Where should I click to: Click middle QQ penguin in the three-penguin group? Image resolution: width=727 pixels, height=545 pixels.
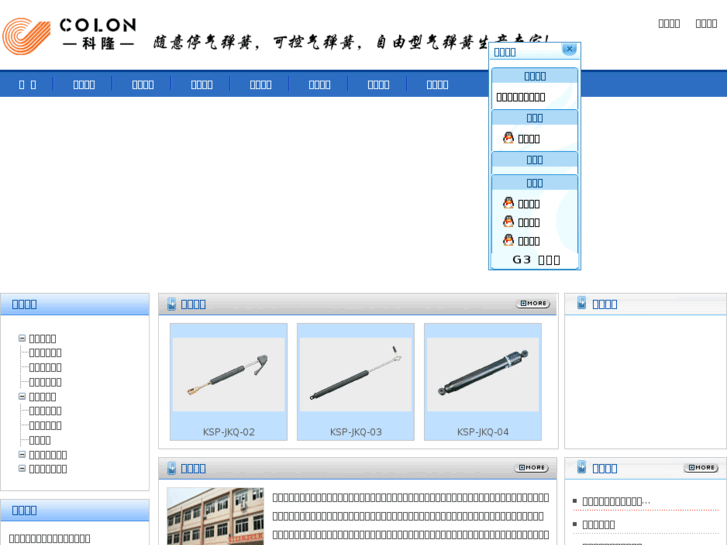[509, 221]
